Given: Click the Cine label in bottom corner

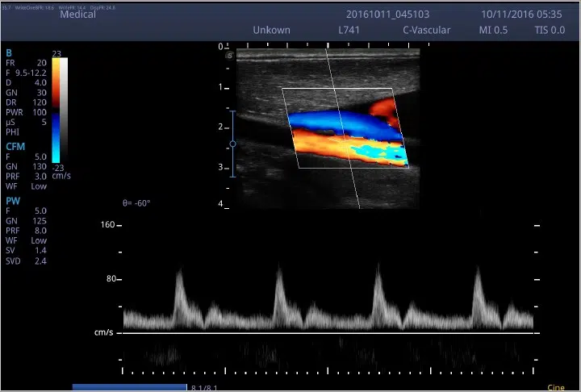Looking at the screenshot, I should click(x=555, y=388).
